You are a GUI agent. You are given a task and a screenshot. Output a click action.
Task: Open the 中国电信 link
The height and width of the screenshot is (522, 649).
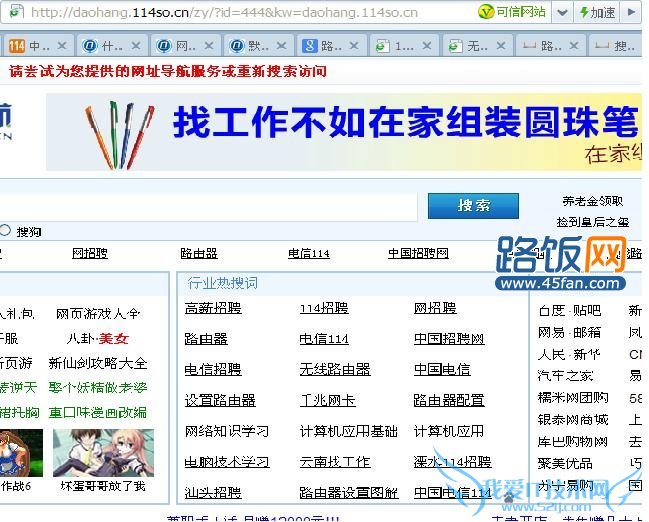click(442, 369)
